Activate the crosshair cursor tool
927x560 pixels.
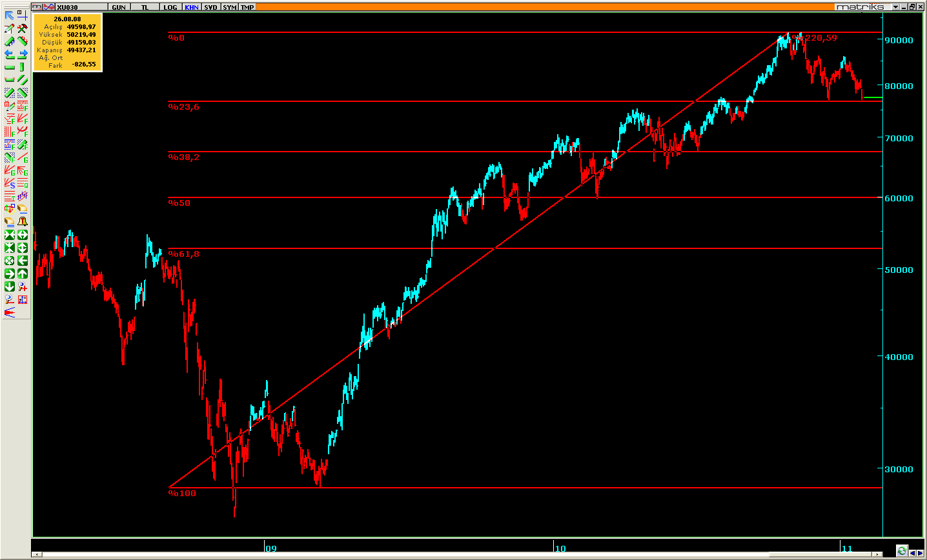coord(22,15)
